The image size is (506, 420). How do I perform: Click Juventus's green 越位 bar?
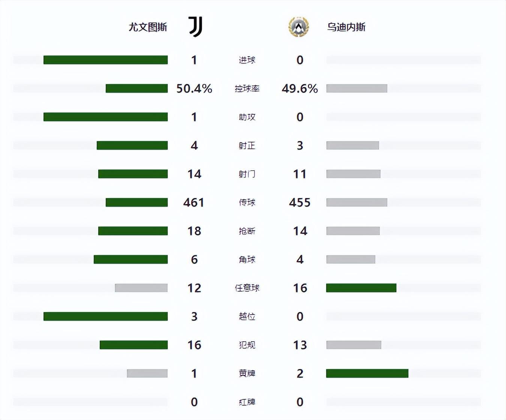pyautogui.click(x=105, y=316)
